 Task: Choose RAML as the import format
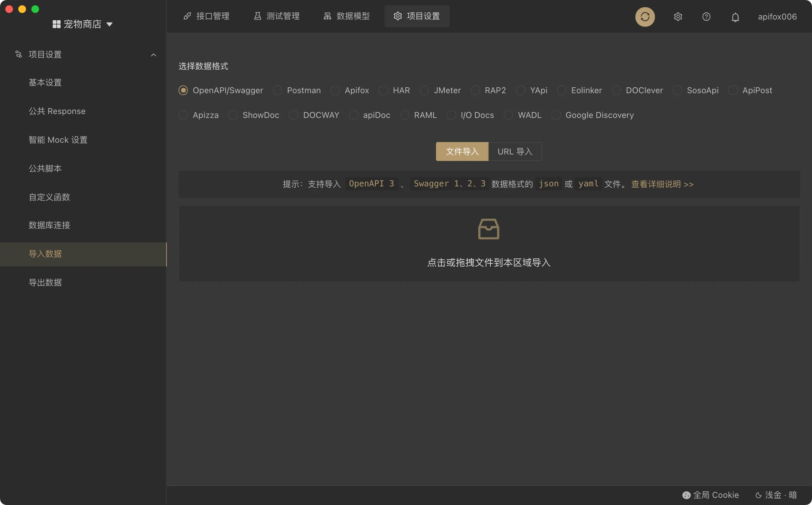[x=405, y=115]
